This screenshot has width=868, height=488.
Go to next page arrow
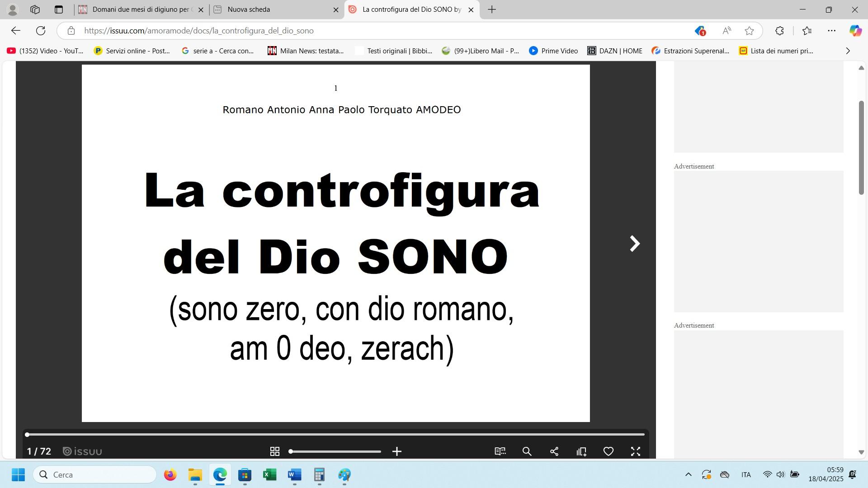coord(635,244)
